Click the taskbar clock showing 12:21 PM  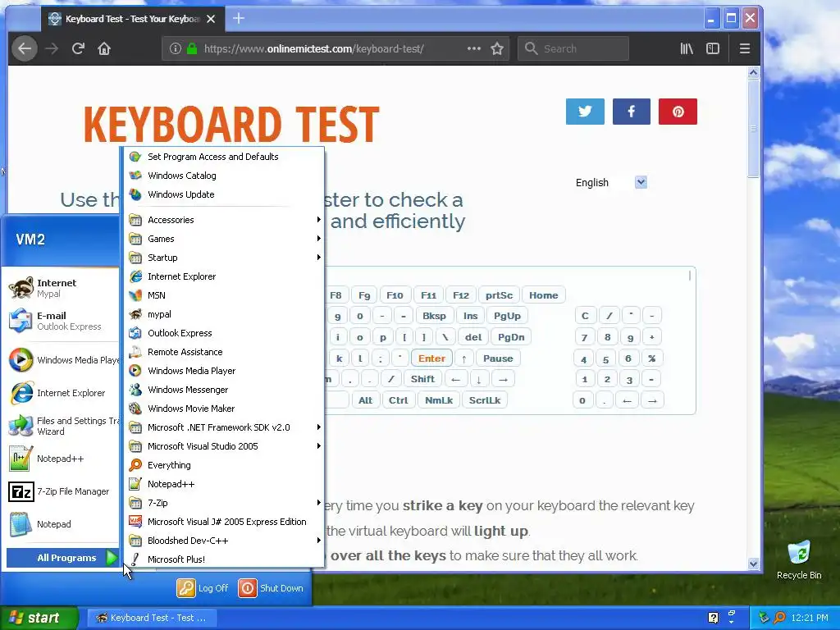pyautogui.click(x=810, y=618)
